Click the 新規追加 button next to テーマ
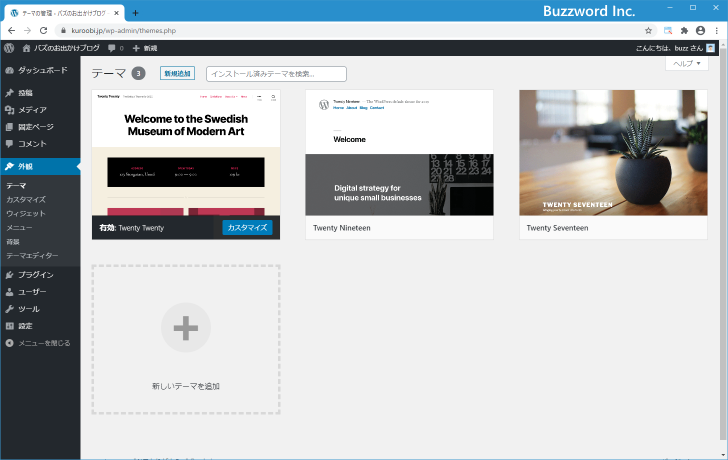Viewport: 728px width, 460px height. tap(177, 73)
